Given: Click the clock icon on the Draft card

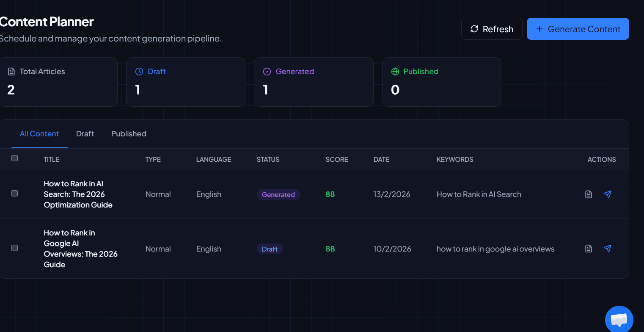Looking at the screenshot, I should point(139,71).
